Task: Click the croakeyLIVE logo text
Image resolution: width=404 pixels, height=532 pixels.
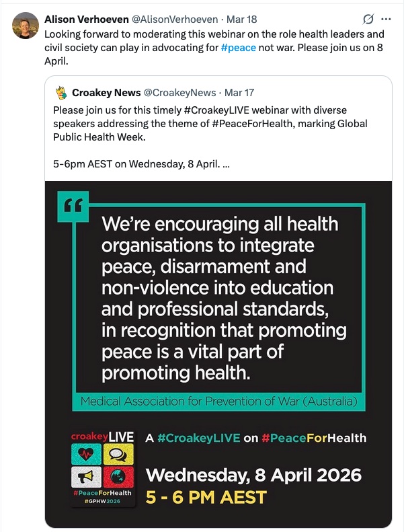Action: click(104, 438)
